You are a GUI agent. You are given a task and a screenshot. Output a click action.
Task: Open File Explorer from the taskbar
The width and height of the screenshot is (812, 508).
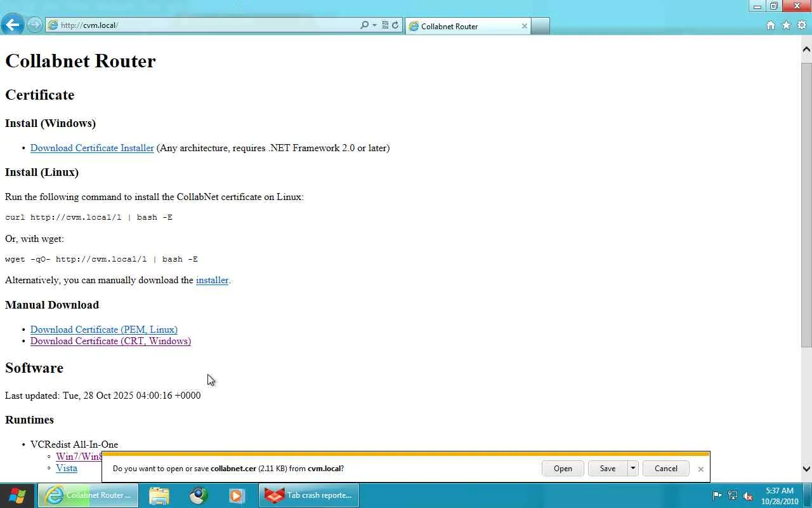pyautogui.click(x=159, y=495)
